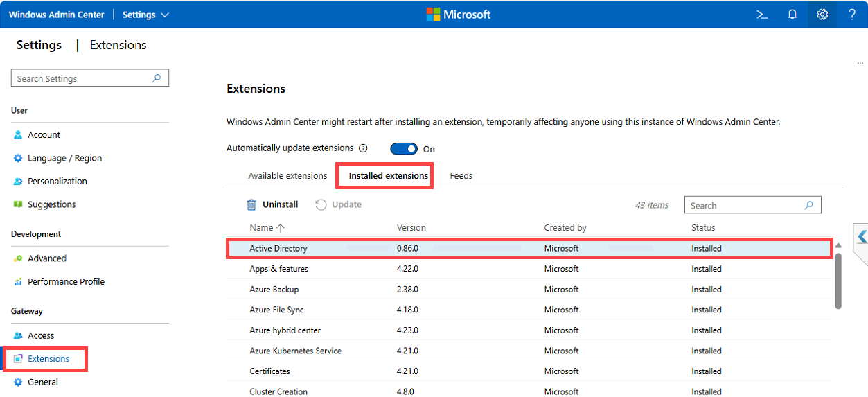Viewport: 868px width, 397px height.
Task: Click the Microsoft logo
Action: pyautogui.click(x=458, y=15)
